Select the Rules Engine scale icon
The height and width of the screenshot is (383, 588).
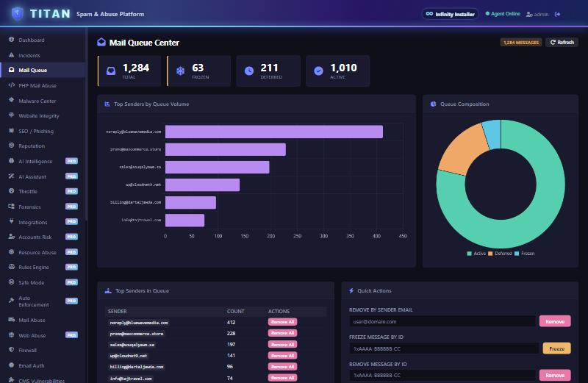[x=11, y=267]
